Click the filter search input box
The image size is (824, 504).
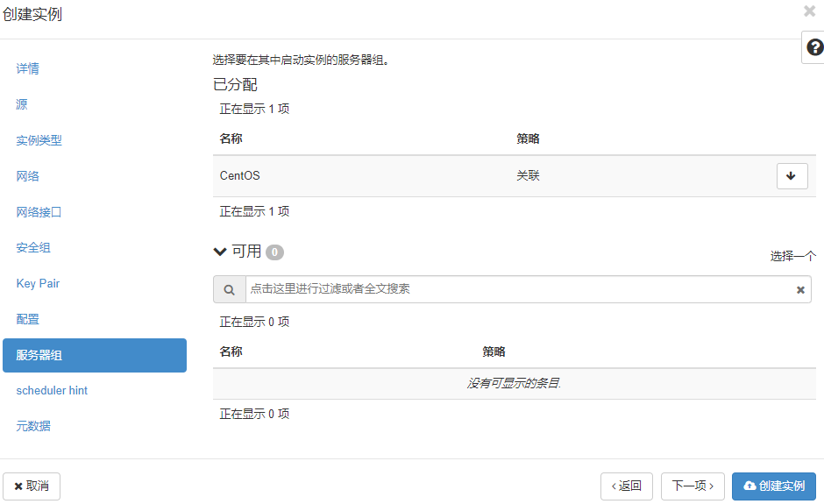[x=517, y=289]
